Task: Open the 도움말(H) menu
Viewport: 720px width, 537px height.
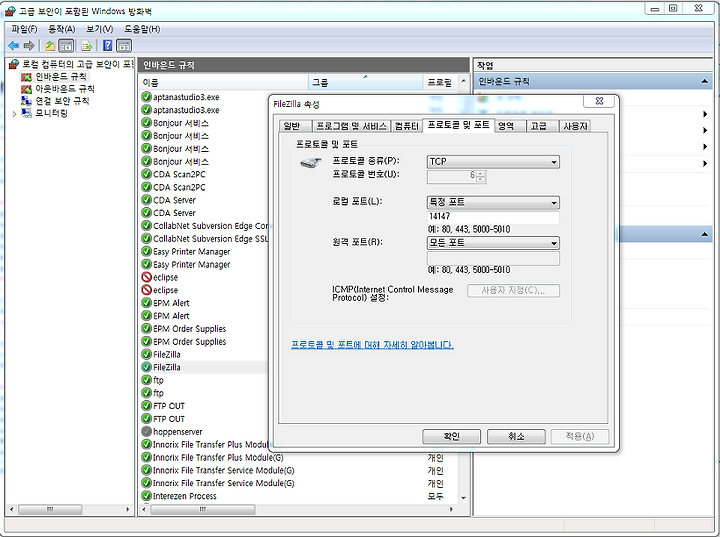Action: pyautogui.click(x=142, y=29)
